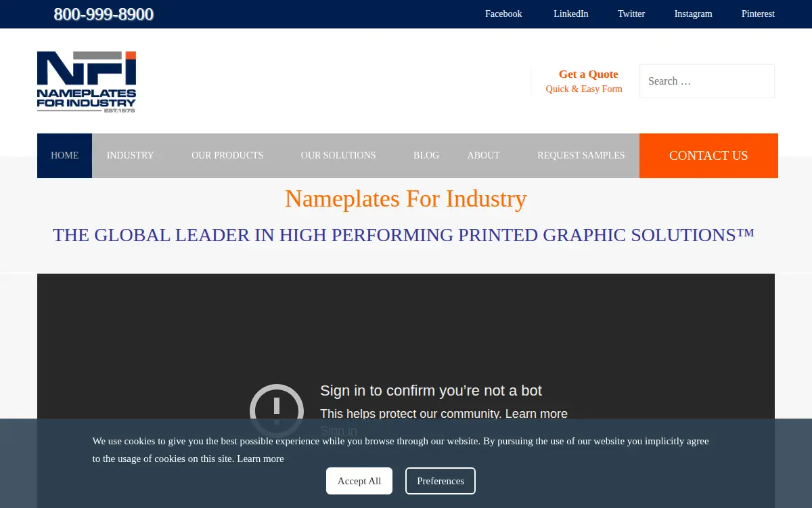Click the Global Leader tagline text

click(x=403, y=235)
